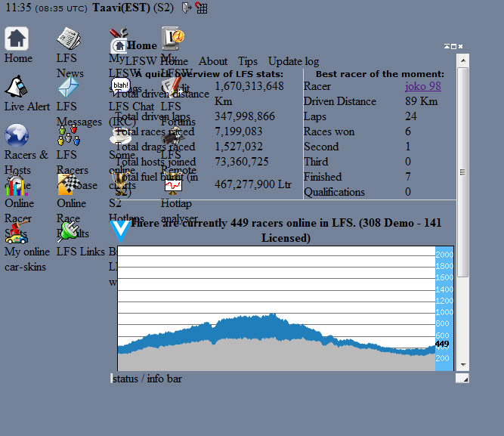Open the About tab
Screen dimensions: 504x436
(x=213, y=61)
